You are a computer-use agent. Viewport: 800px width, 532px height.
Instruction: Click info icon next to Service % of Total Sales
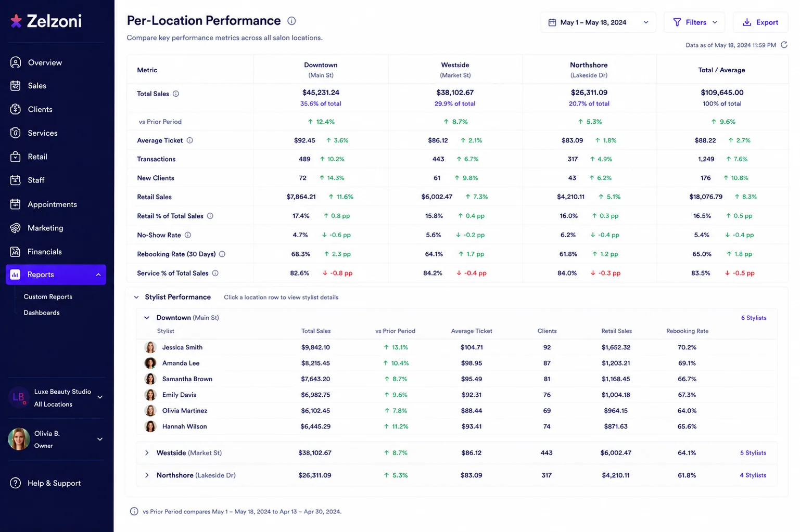coord(215,273)
